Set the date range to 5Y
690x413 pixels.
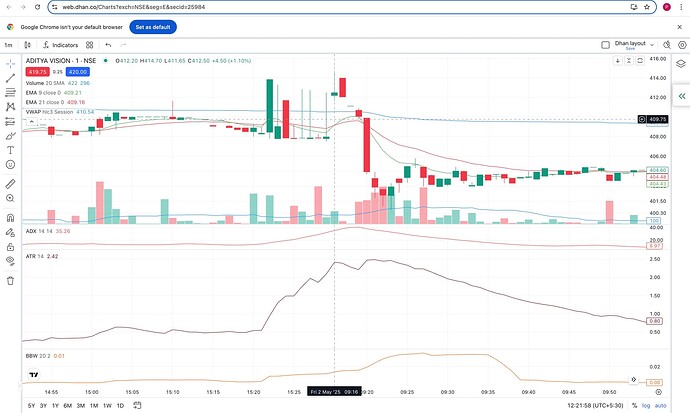click(31, 406)
